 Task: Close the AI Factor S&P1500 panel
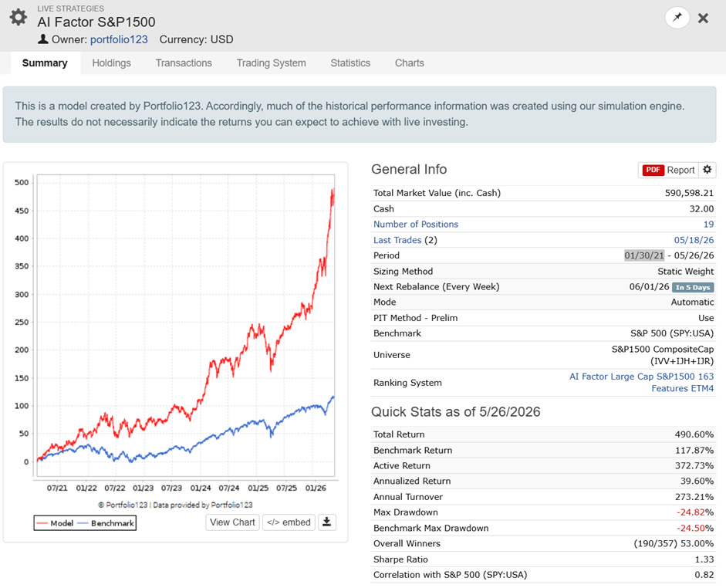click(x=703, y=18)
